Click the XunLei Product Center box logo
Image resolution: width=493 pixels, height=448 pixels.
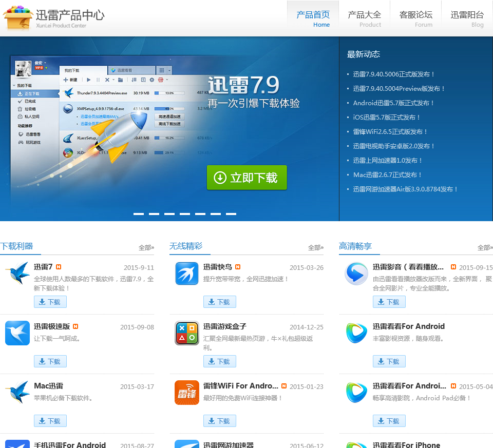pos(18,17)
